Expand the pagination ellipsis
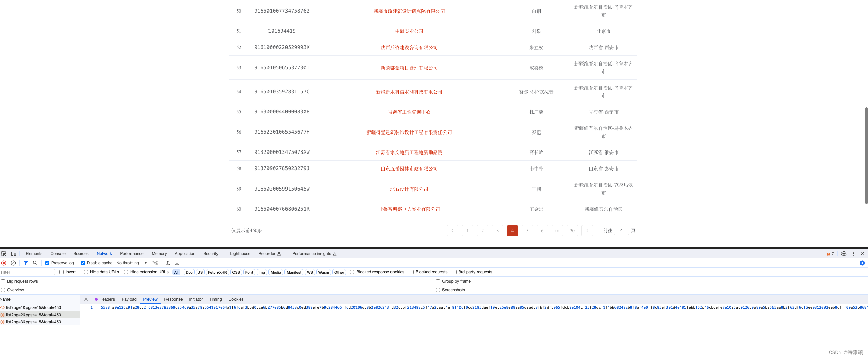This screenshot has height=358, width=868. (557, 231)
